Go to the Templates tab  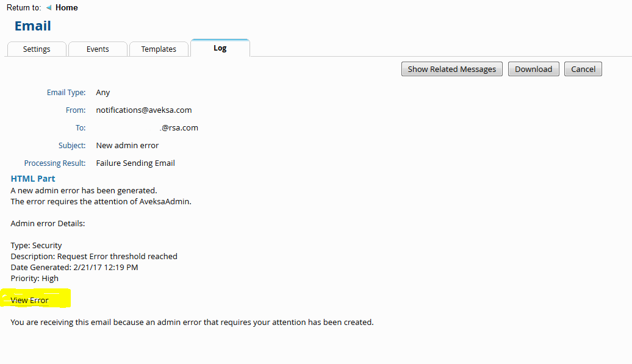tap(159, 49)
